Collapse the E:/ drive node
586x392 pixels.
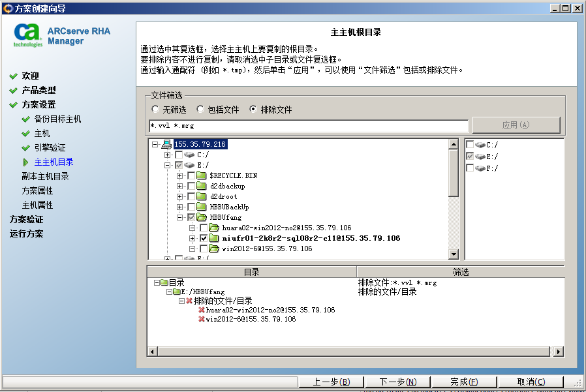(x=168, y=165)
